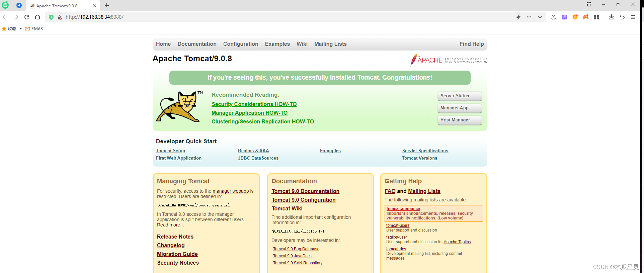The image size is (644, 273).
Task: Click the blue paper-plane pinned tab icon
Action: [x=19, y=5]
